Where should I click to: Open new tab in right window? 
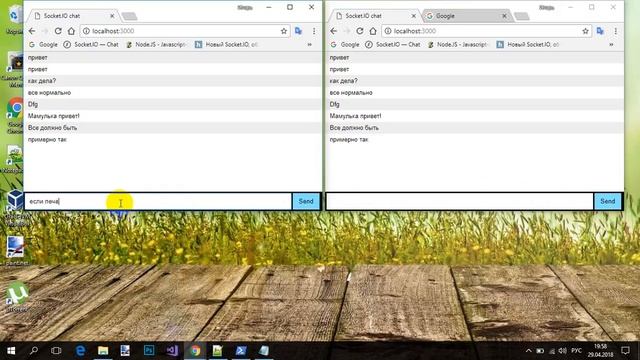coord(522,16)
